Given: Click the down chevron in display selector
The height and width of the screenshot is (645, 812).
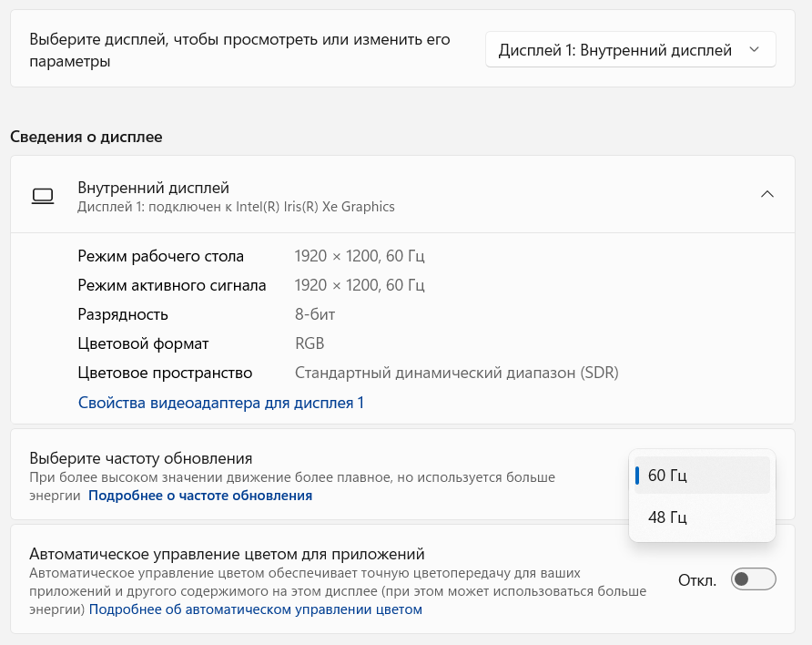Looking at the screenshot, I should 754,50.
